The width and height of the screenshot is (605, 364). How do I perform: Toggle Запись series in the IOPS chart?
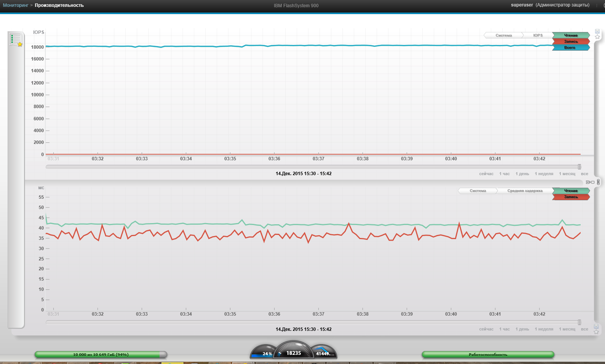571,42
